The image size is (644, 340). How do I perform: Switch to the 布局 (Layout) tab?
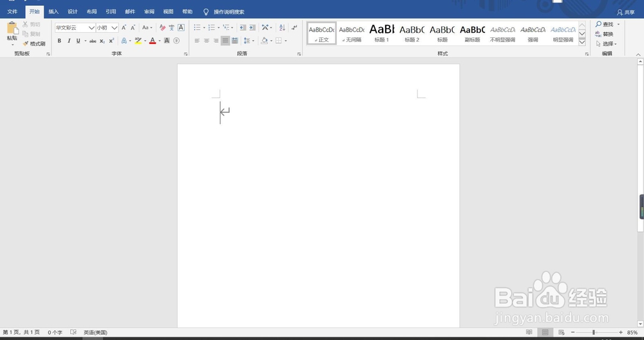click(91, 12)
